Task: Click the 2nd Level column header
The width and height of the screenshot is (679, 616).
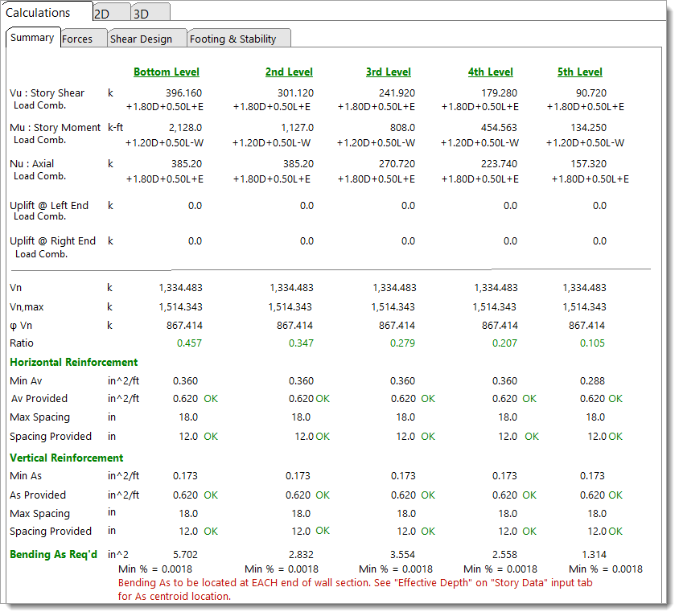Action: [x=289, y=72]
